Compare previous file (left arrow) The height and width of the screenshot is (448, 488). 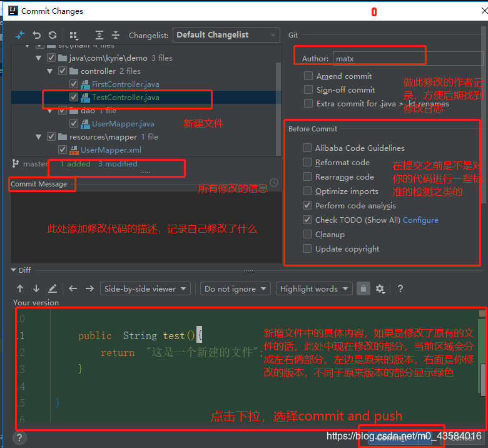(73, 288)
